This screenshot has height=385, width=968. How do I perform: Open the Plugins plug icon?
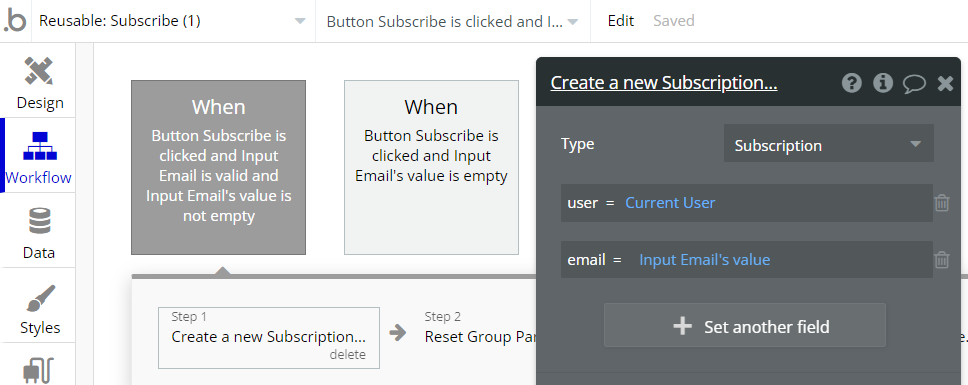click(38, 370)
